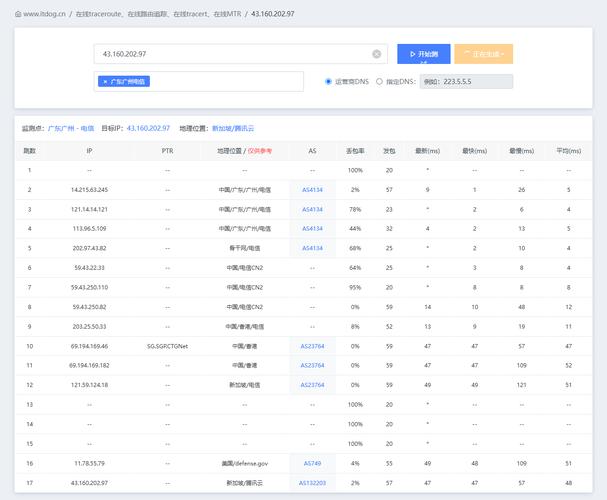The image size is (607, 500).
Task: Click the 最快(ms) column header
Action: 475,151
